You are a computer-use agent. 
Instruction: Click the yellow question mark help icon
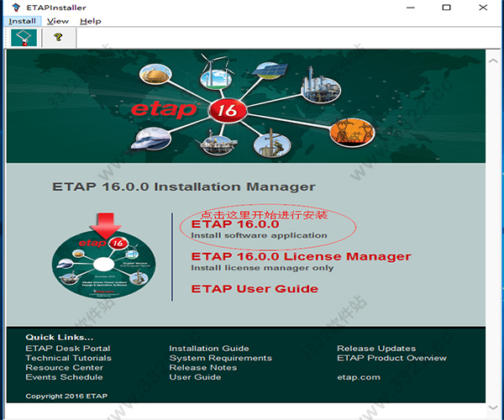tap(58, 37)
